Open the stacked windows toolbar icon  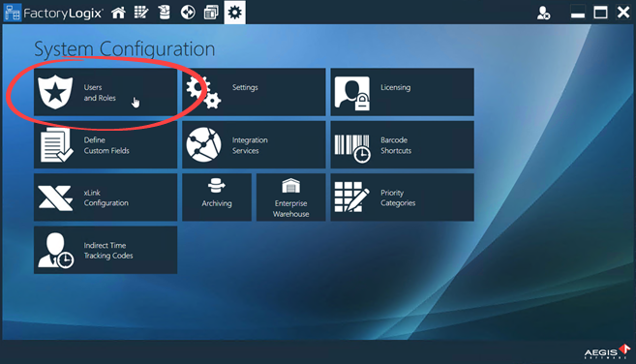211,13
